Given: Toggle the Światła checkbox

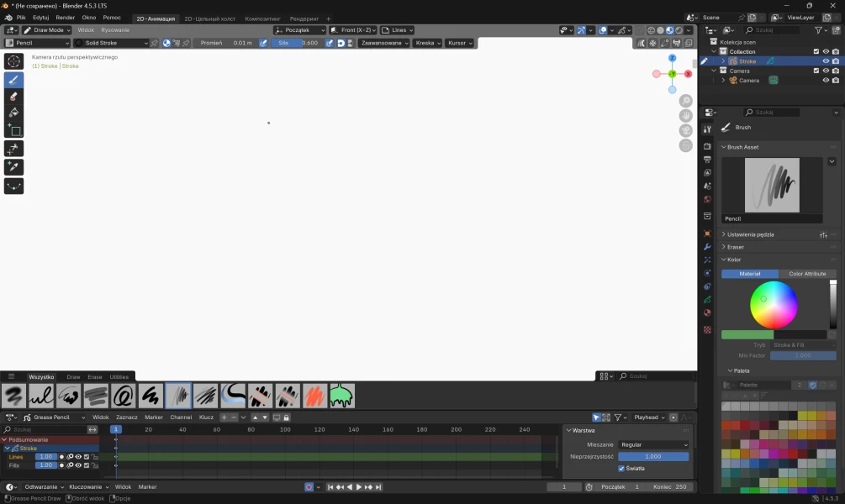Looking at the screenshot, I should 621,468.
